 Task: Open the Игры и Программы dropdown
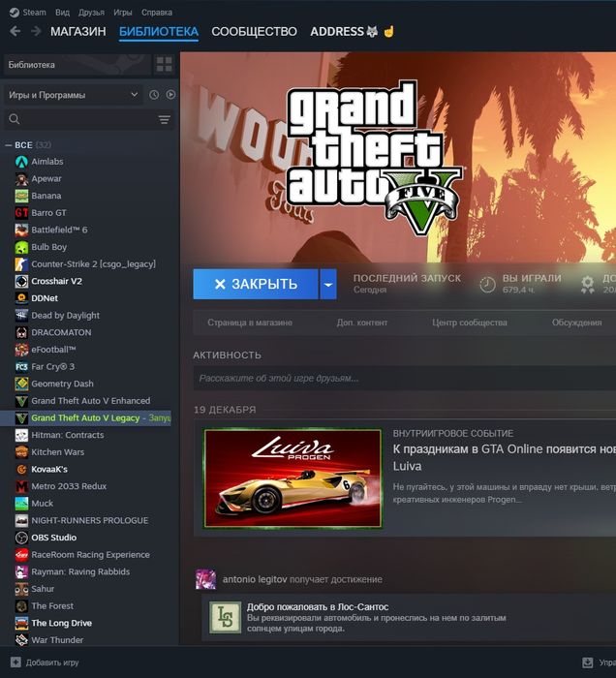pyautogui.click(x=73, y=95)
